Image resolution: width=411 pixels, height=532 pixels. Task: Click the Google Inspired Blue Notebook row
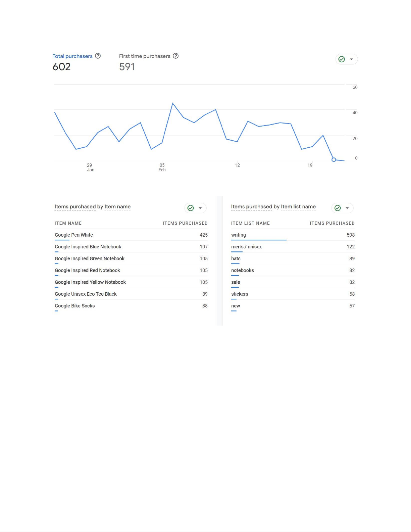point(131,247)
